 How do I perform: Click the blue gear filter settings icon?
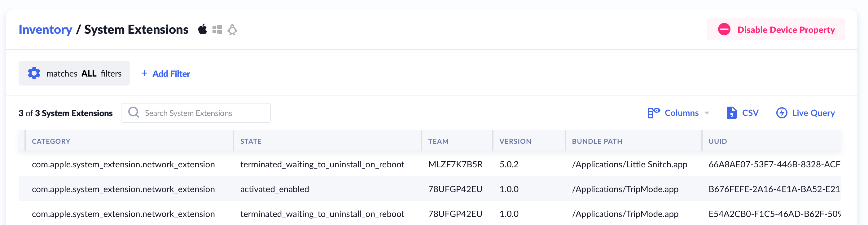[34, 73]
